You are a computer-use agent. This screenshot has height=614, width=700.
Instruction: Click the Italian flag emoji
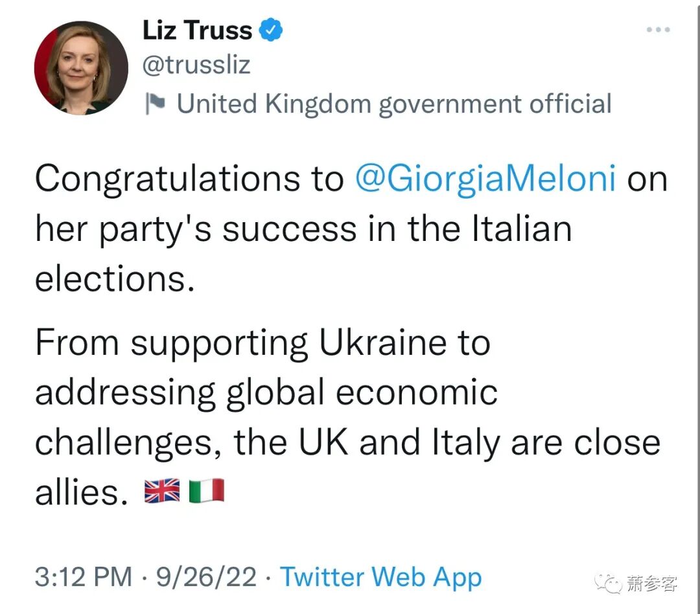[207, 492]
